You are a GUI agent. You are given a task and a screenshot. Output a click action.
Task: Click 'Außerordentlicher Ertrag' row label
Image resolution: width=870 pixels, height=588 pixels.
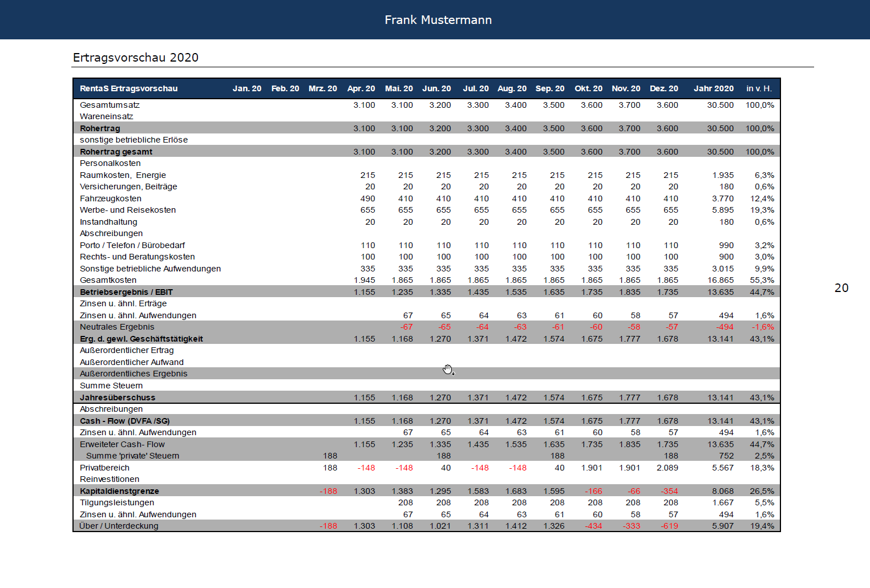[x=127, y=350]
